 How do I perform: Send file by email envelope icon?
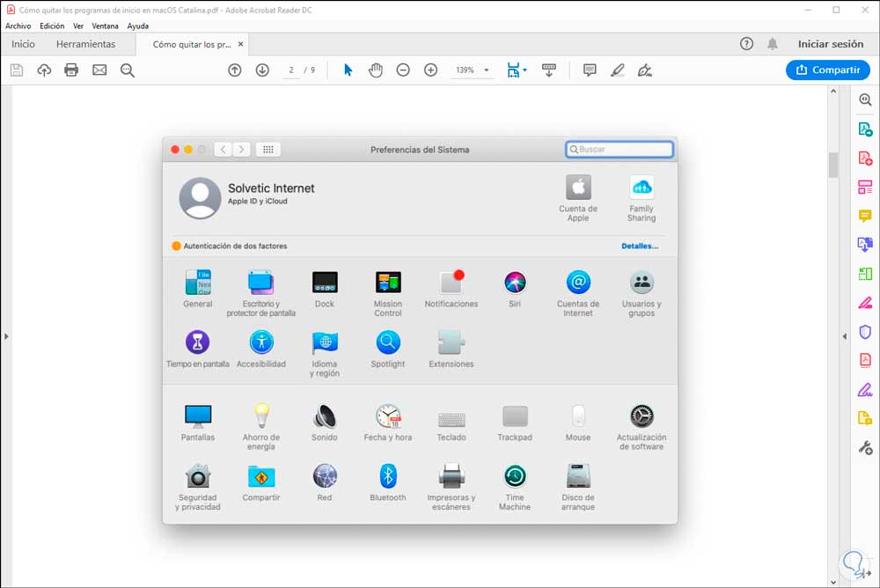[x=99, y=70]
